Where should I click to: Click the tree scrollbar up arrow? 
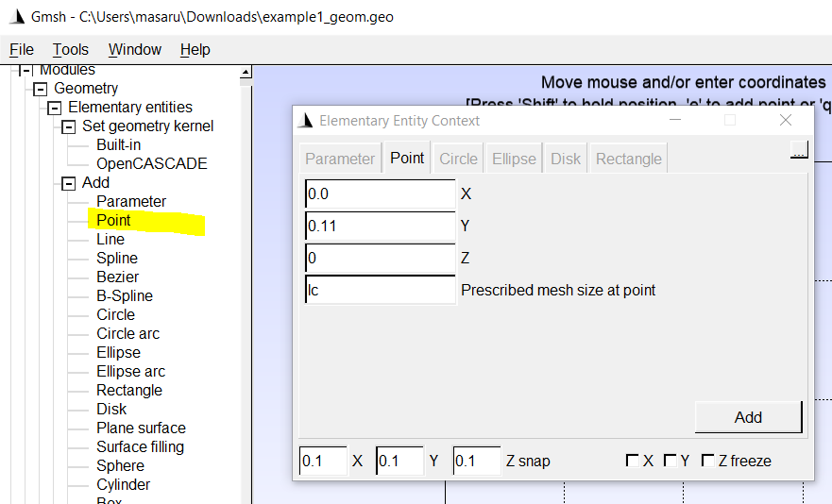pos(246,72)
